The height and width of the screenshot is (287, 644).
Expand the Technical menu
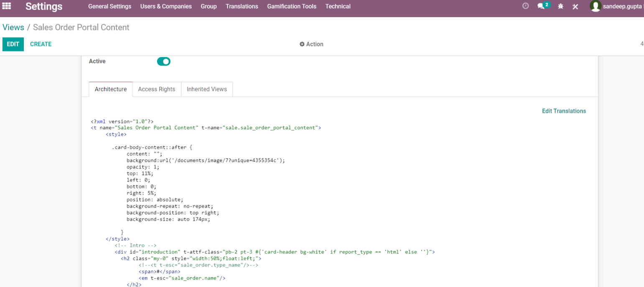[338, 6]
